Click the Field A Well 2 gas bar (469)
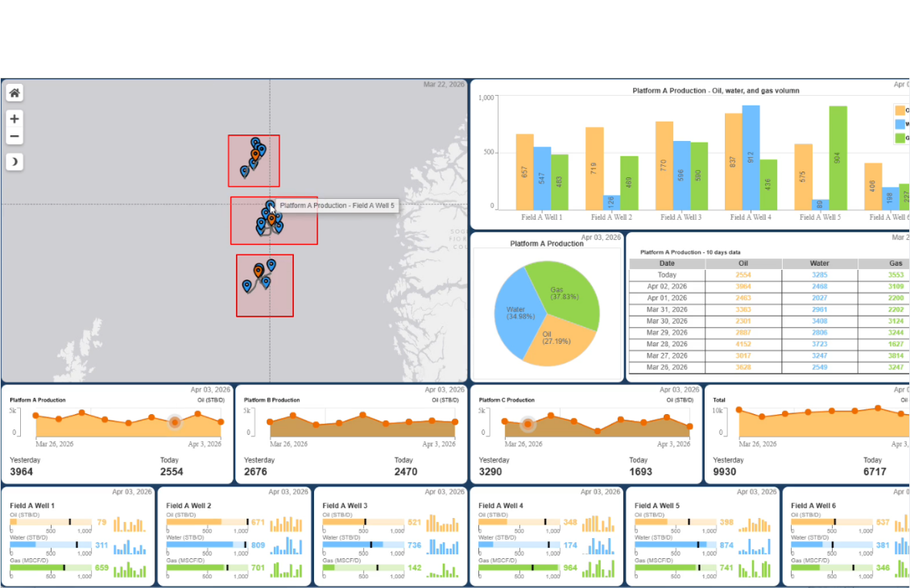This screenshot has width=910, height=588. [x=629, y=183]
